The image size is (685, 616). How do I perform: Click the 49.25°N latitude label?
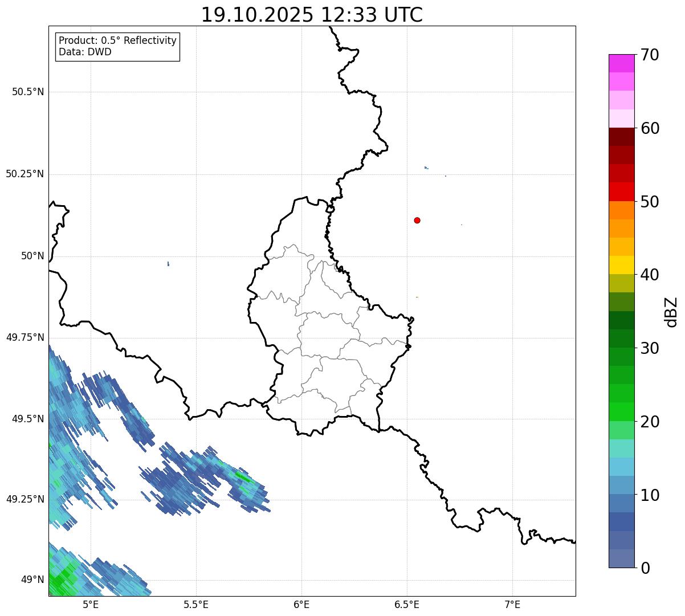click(x=25, y=500)
